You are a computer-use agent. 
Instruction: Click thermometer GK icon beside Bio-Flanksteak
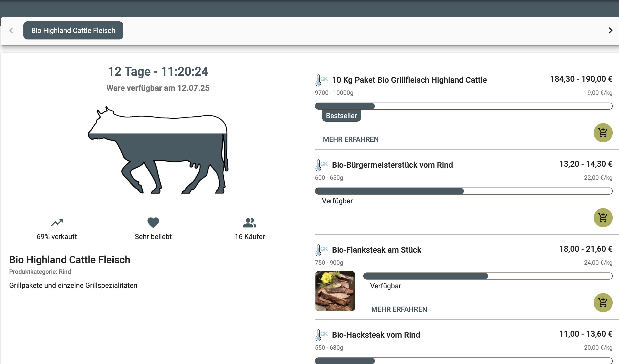[x=322, y=250]
